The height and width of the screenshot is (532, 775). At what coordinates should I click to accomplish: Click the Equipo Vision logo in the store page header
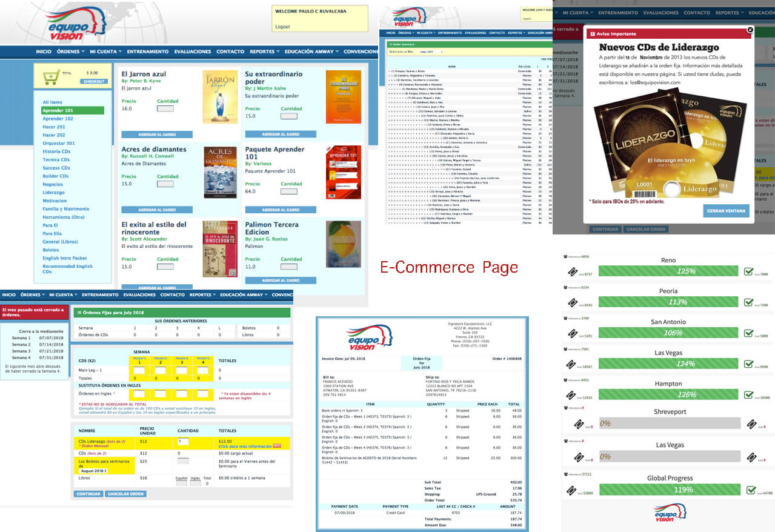click(77, 24)
